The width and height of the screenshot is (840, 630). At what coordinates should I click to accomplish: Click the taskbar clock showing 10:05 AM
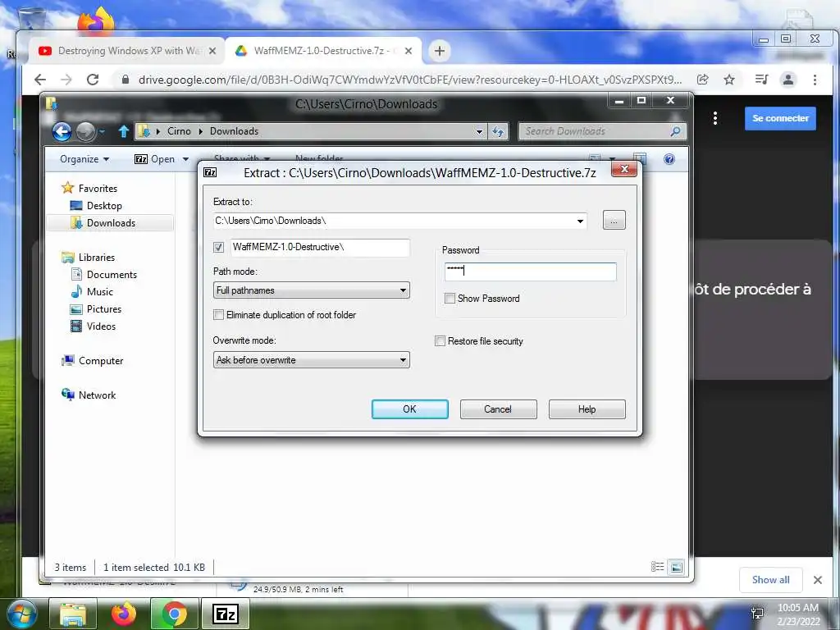pos(797,614)
